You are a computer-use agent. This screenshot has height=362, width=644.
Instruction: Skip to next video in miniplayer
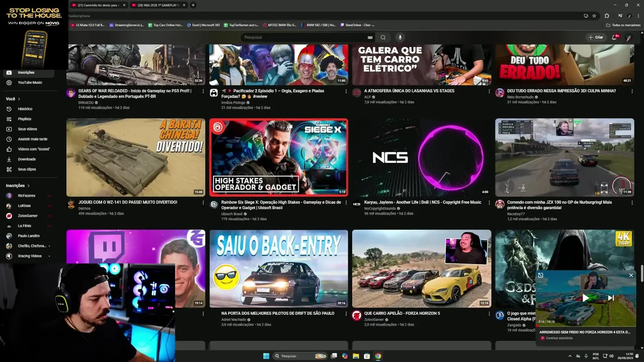(611, 298)
